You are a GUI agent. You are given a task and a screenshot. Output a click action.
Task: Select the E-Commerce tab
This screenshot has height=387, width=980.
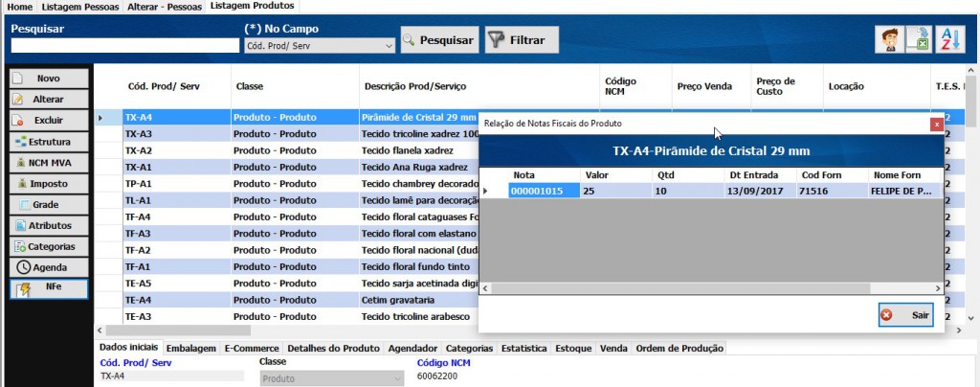(x=252, y=348)
